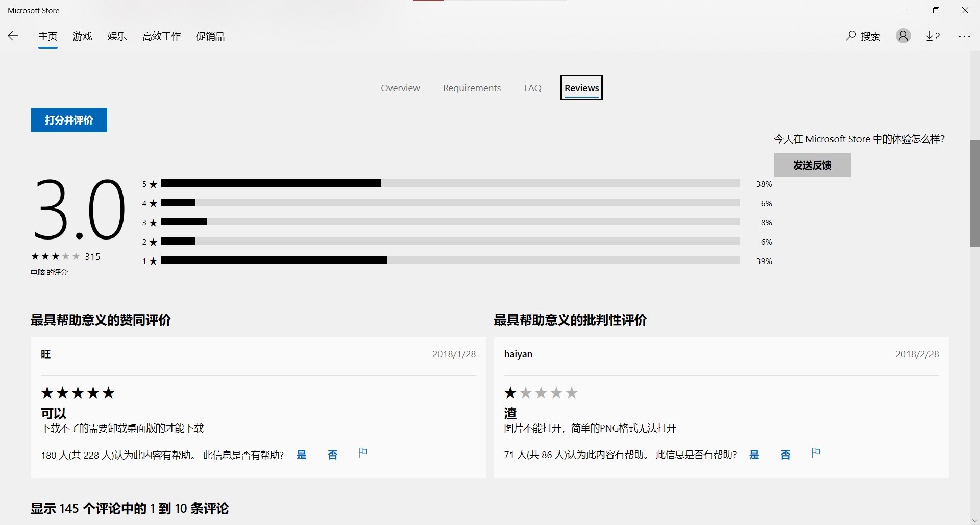Send feedback via 发送反馈 button

click(x=812, y=164)
